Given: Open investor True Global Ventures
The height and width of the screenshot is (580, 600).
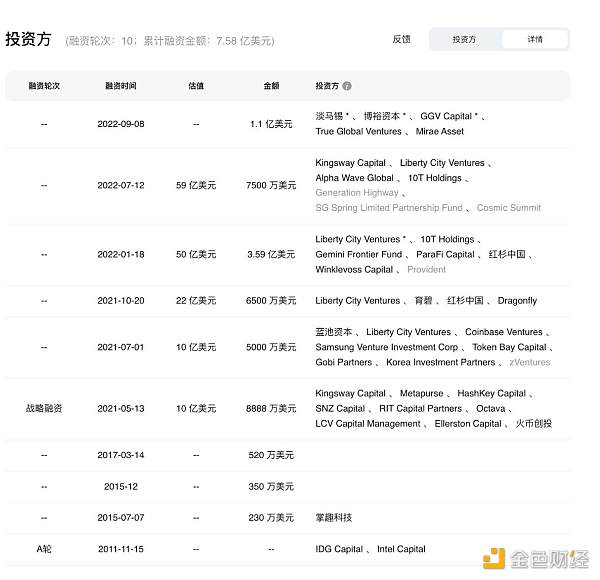Looking at the screenshot, I should [x=358, y=131].
